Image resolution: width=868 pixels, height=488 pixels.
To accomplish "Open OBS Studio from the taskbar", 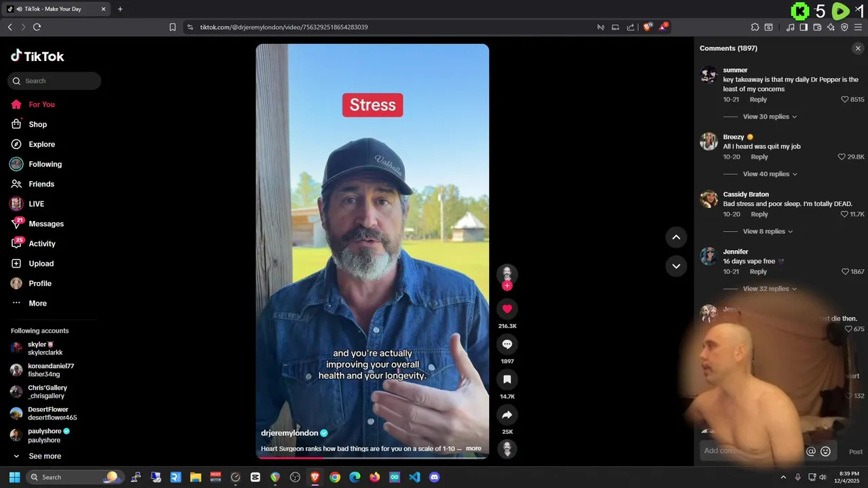I will point(295,477).
